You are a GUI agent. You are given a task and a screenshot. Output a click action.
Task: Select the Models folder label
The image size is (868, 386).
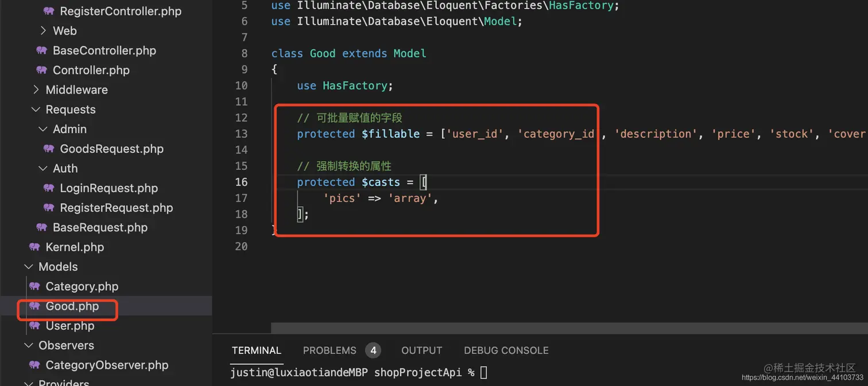[58, 267]
